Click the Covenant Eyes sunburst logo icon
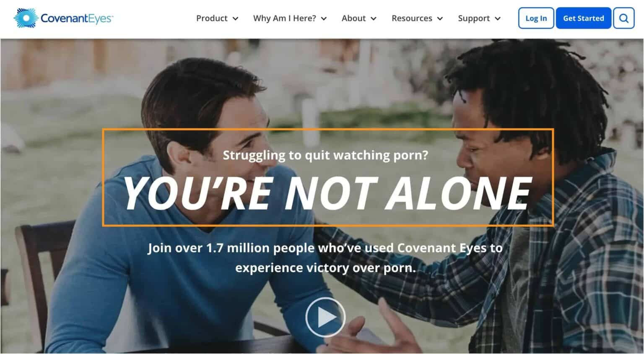The height and width of the screenshot is (354, 644). point(26,18)
